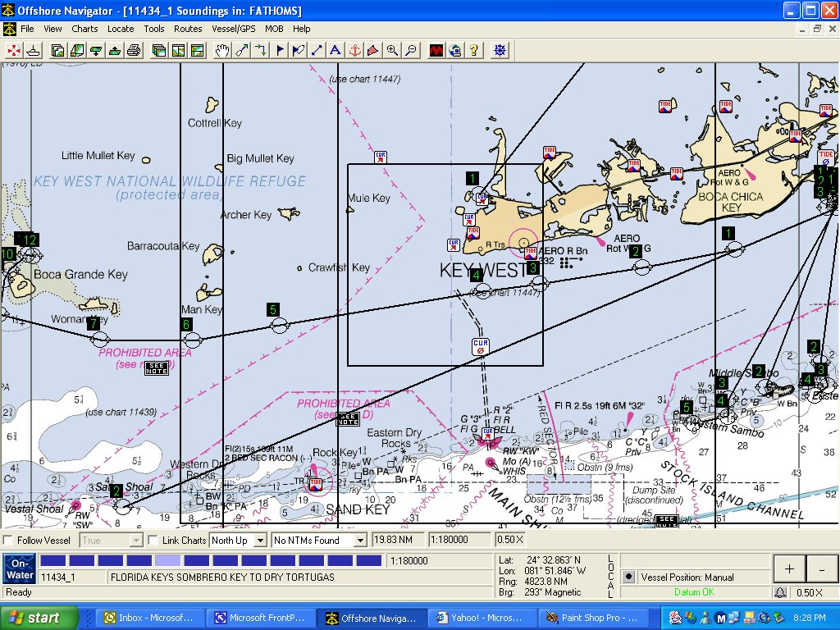Zoom out with the magnifier minus icon
The height and width of the screenshot is (630, 840).
(411, 50)
